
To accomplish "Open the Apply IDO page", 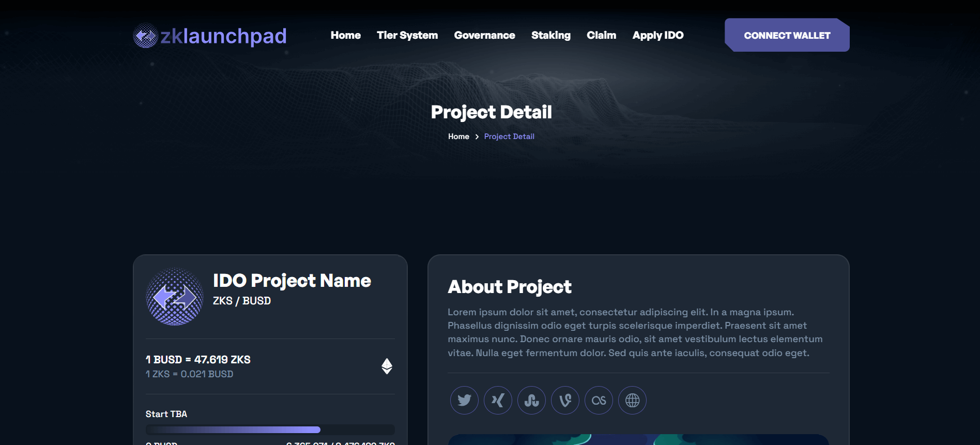I will [x=657, y=35].
